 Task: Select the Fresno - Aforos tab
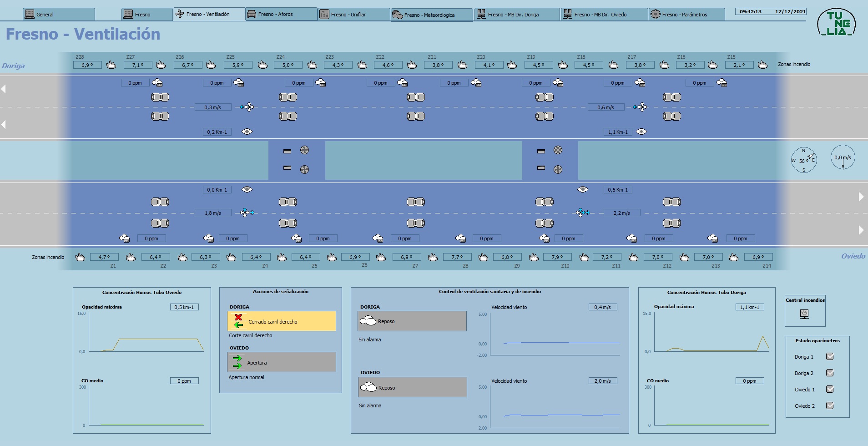pos(281,14)
